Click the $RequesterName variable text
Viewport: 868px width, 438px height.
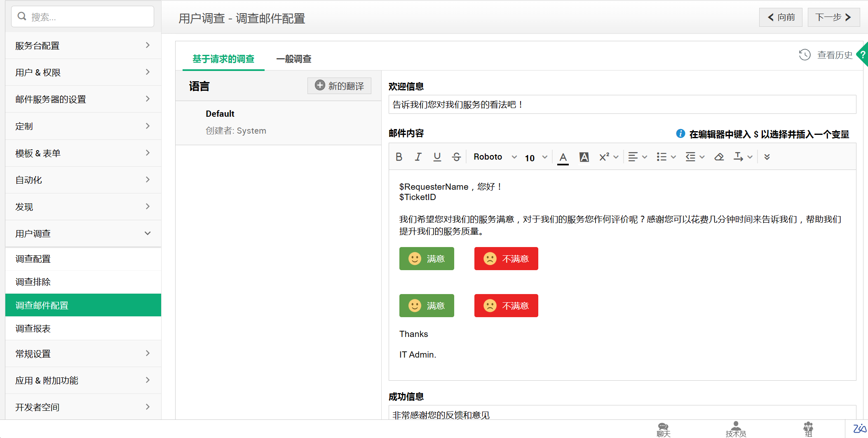tap(434, 187)
